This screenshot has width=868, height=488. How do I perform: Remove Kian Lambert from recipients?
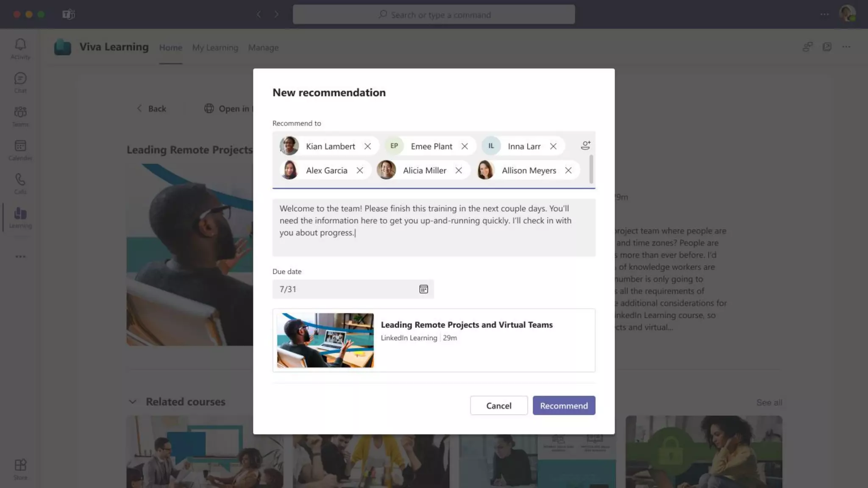point(367,146)
